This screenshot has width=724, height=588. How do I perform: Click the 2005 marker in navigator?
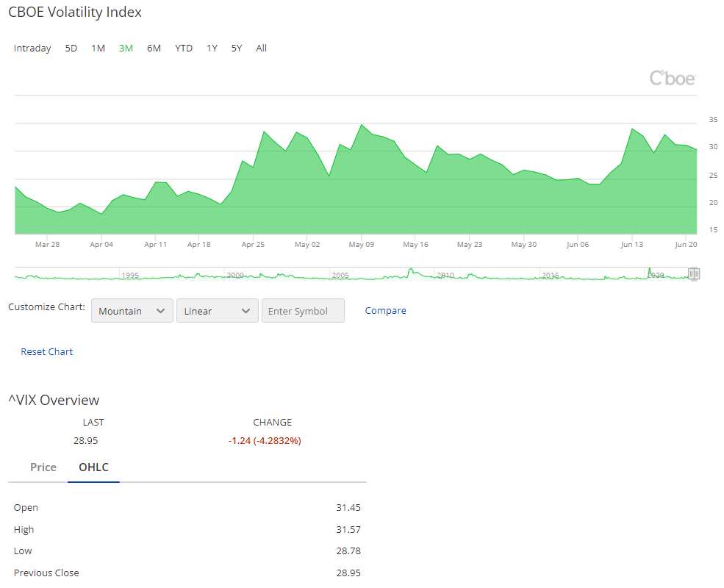click(340, 275)
